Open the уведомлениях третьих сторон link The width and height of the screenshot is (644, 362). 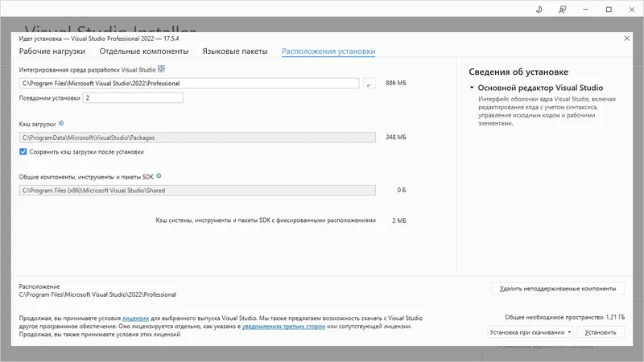point(283,327)
